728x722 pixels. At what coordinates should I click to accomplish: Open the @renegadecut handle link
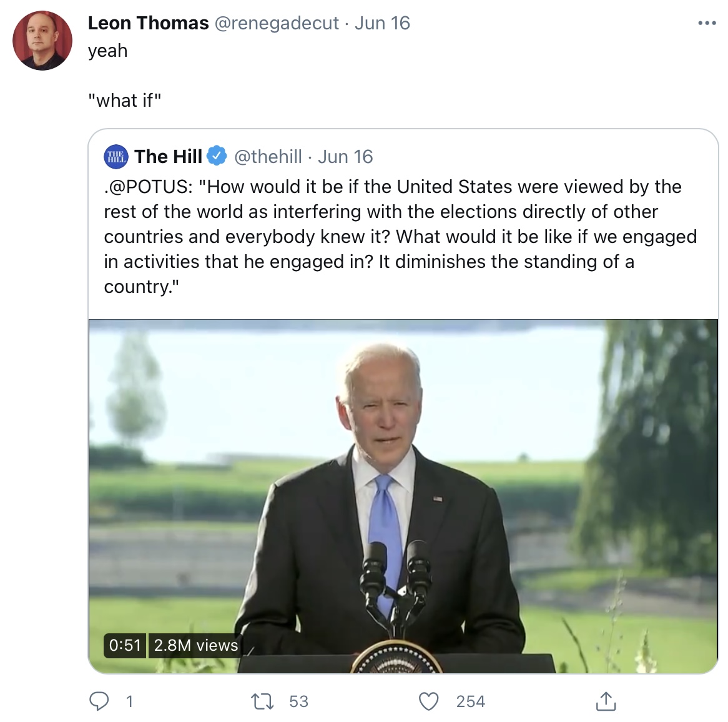click(x=277, y=23)
